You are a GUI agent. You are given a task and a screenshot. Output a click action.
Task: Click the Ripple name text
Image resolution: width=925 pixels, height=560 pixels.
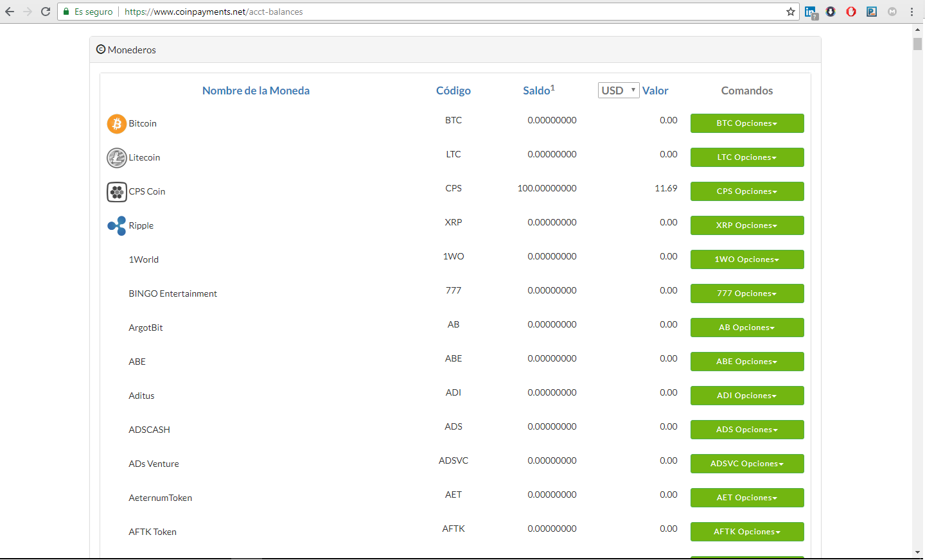click(x=141, y=225)
